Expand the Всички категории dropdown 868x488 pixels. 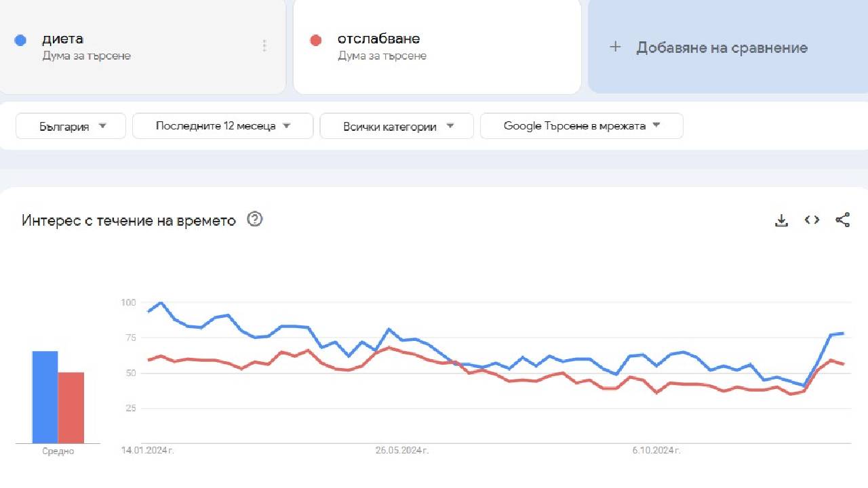click(396, 125)
